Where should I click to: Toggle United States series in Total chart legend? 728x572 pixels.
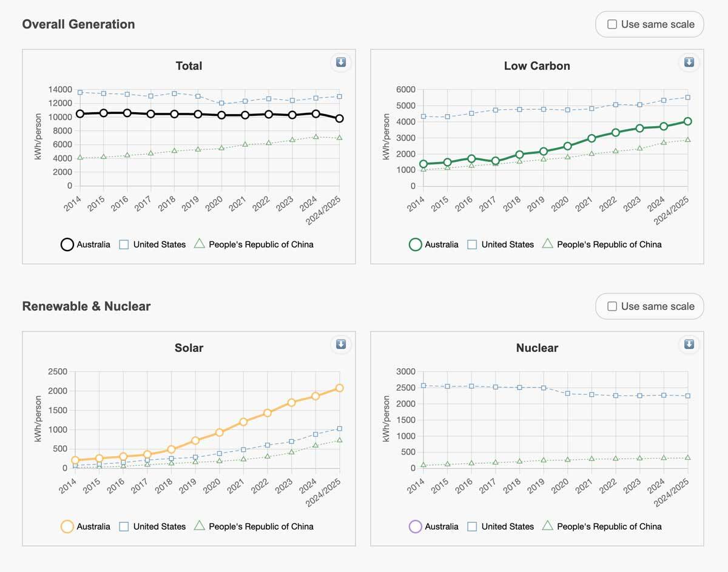pyautogui.click(x=159, y=244)
